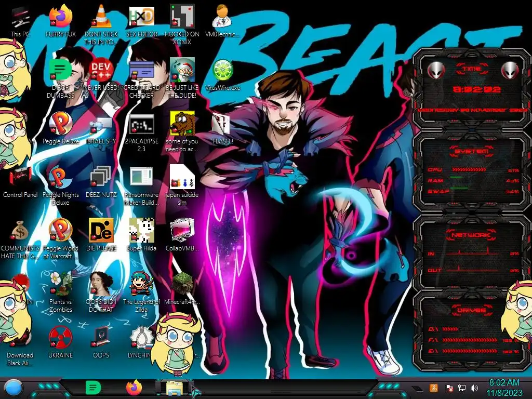Open Firefox from the taskbar
Viewport: 532px width, 399px height.
pyautogui.click(x=135, y=388)
